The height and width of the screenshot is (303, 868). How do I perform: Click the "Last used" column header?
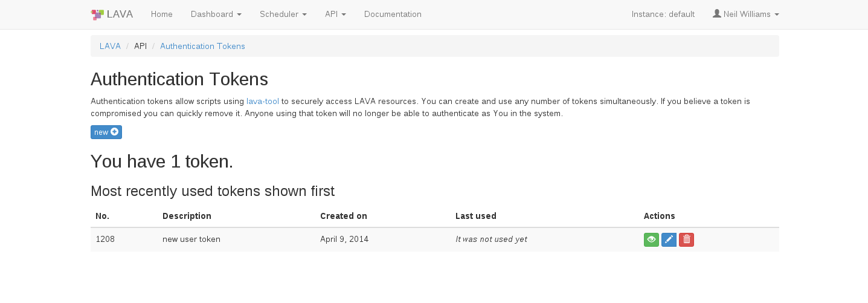click(476, 216)
